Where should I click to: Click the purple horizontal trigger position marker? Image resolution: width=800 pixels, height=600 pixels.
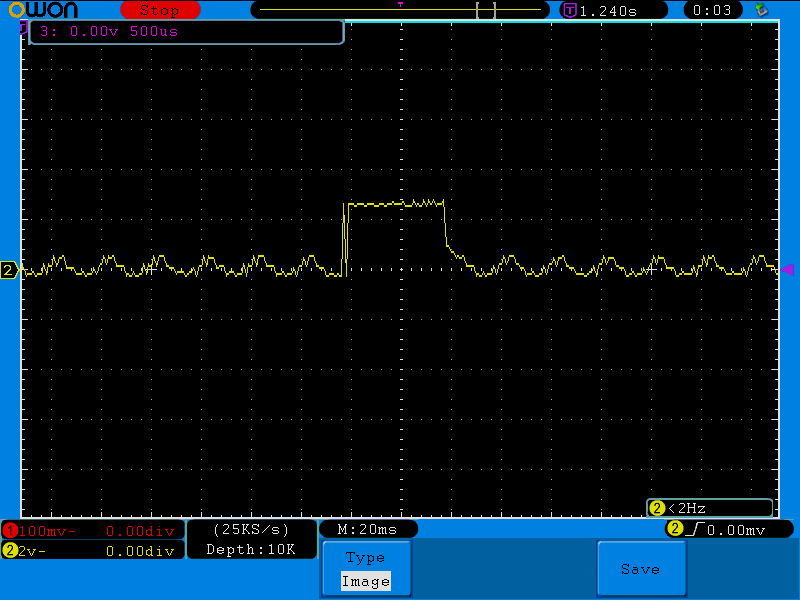click(401, 5)
